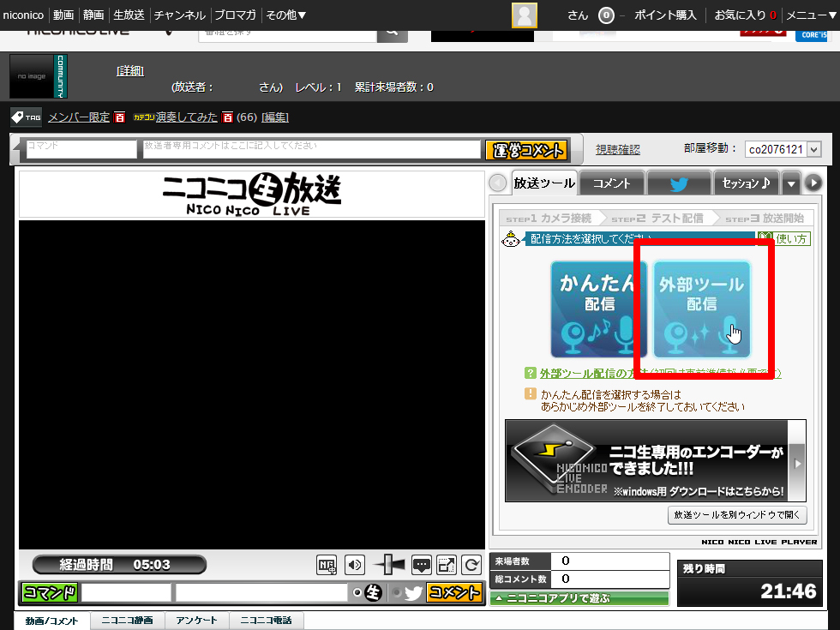Viewport: 840px width, 630px height.
Task: Open the 演奏してみた category link
Action: (x=187, y=117)
